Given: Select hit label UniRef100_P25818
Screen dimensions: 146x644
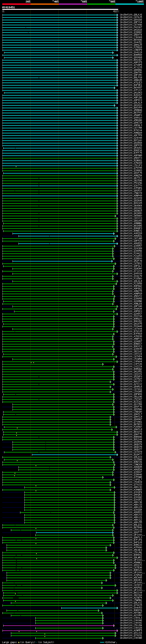Looking at the screenshot, I should (131, 48).
